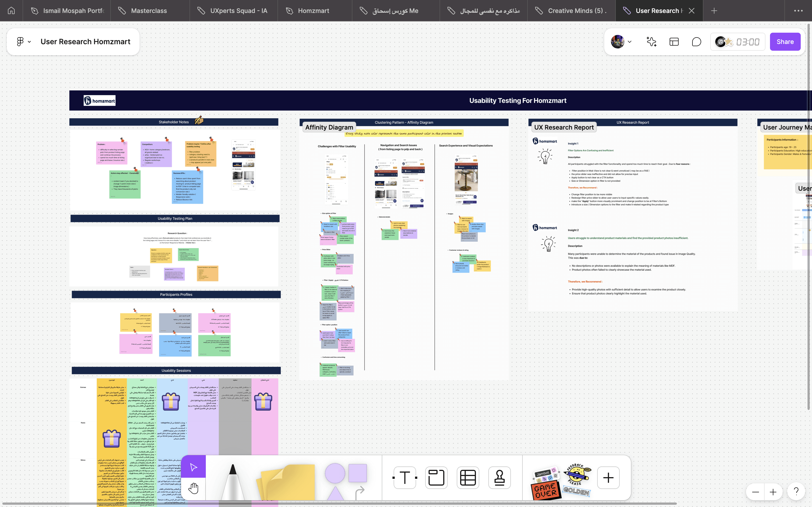Zoom in with the plus button
The height and width of the screenshot is (507, 812).
coord(773,492)
